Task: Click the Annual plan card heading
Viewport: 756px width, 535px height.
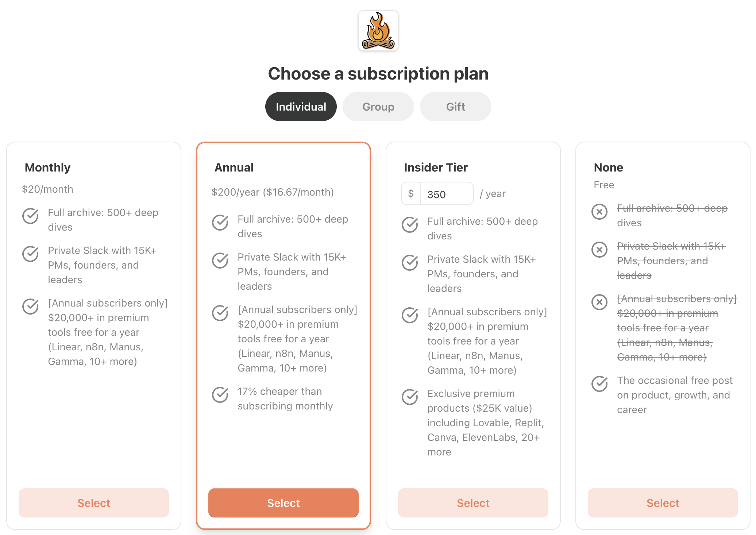Action: [x=234, y=168]
